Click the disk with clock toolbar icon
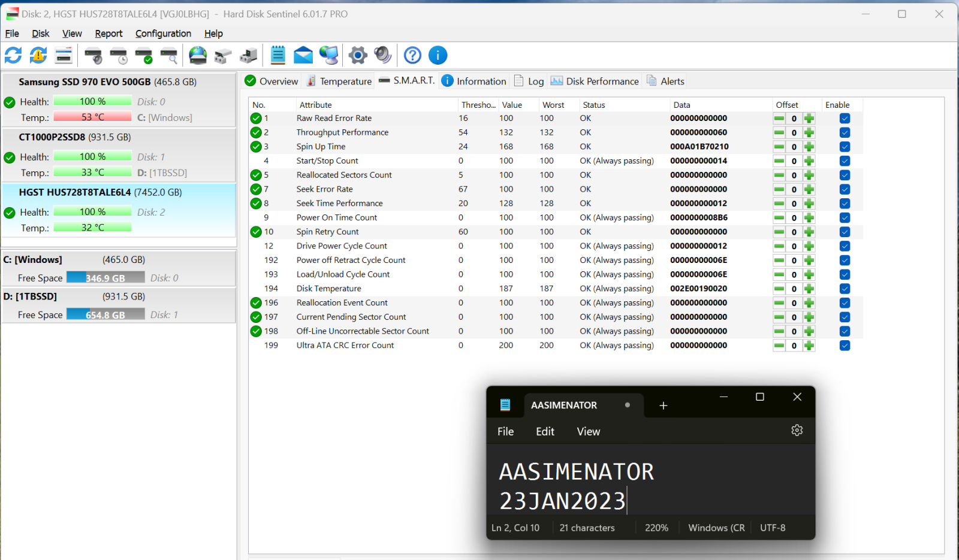Screen dimensions: 959x560 pyautogui.click(x=119, y=56)
